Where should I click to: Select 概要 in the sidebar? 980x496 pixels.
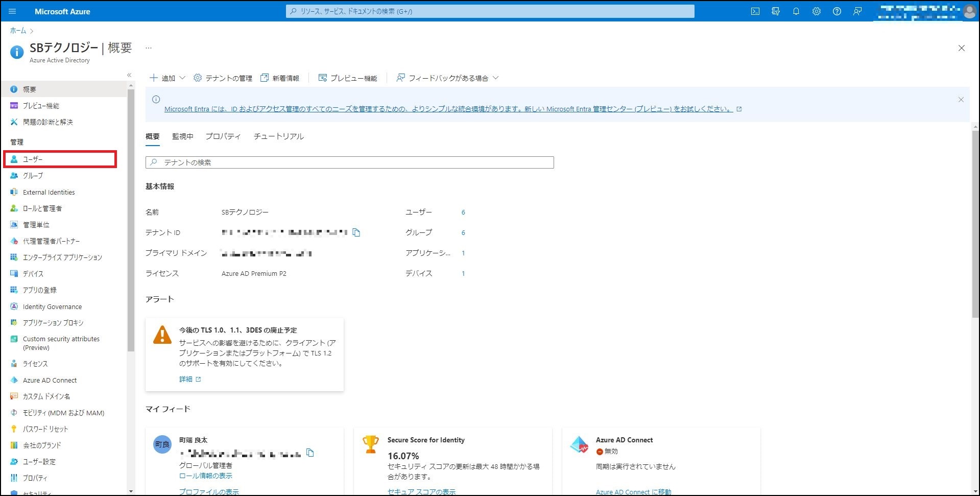tap(63, 89)
